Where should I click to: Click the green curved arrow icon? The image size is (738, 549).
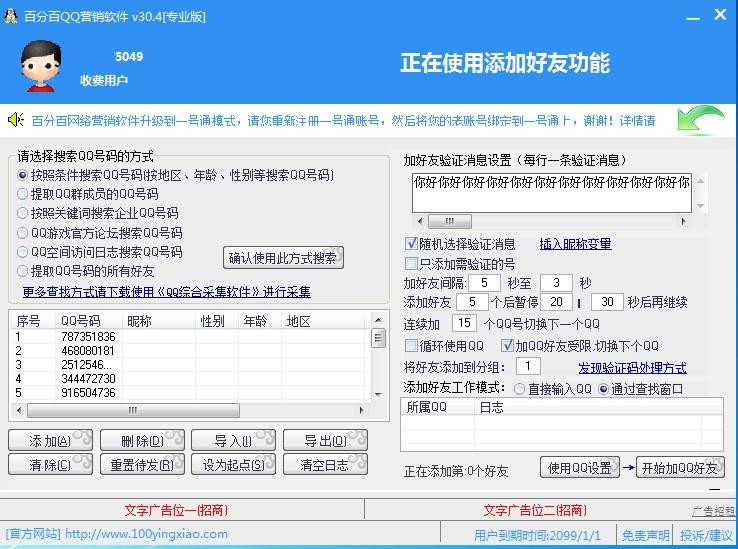(700, 120)
